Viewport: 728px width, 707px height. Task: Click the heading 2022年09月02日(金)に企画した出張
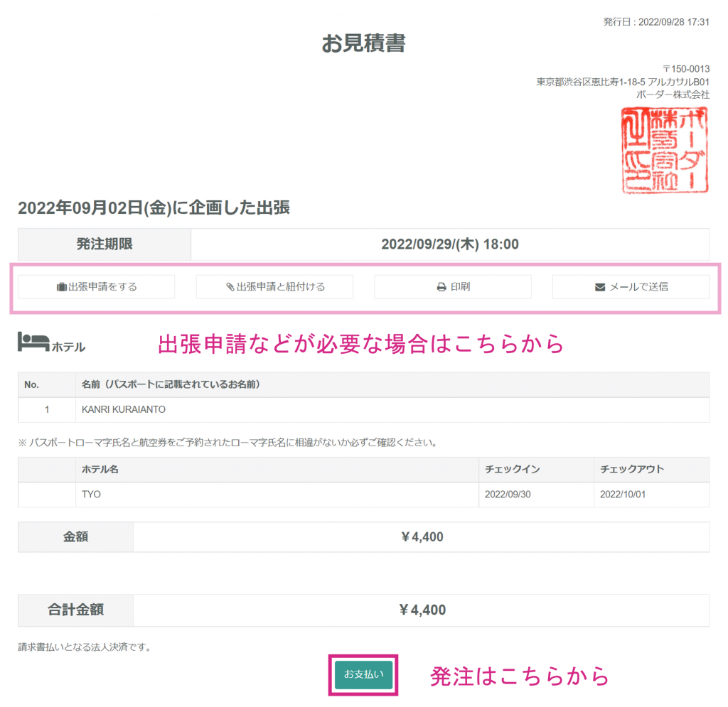point(154,207)
